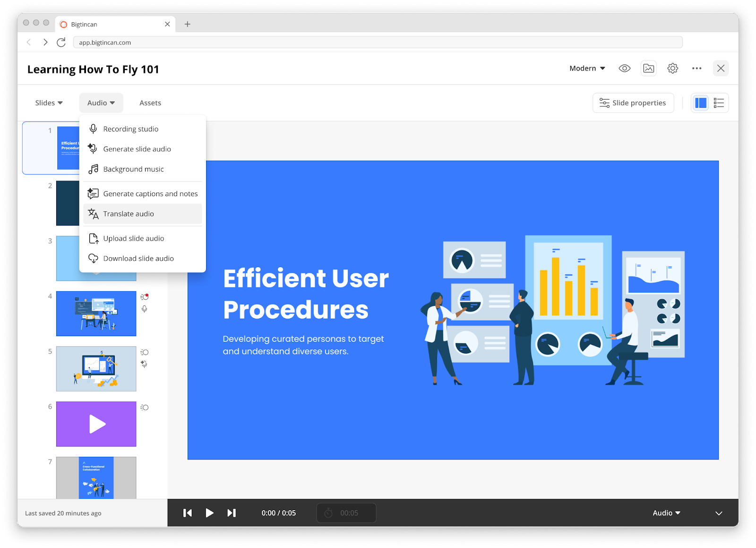Open Slide properties panel
Screen dimensions: 756x548
click(633, 103)
